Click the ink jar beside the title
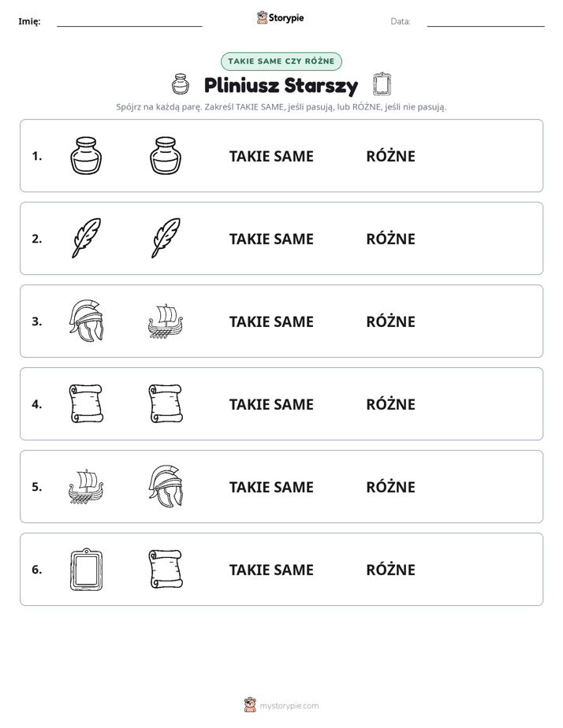 point(181,84)
